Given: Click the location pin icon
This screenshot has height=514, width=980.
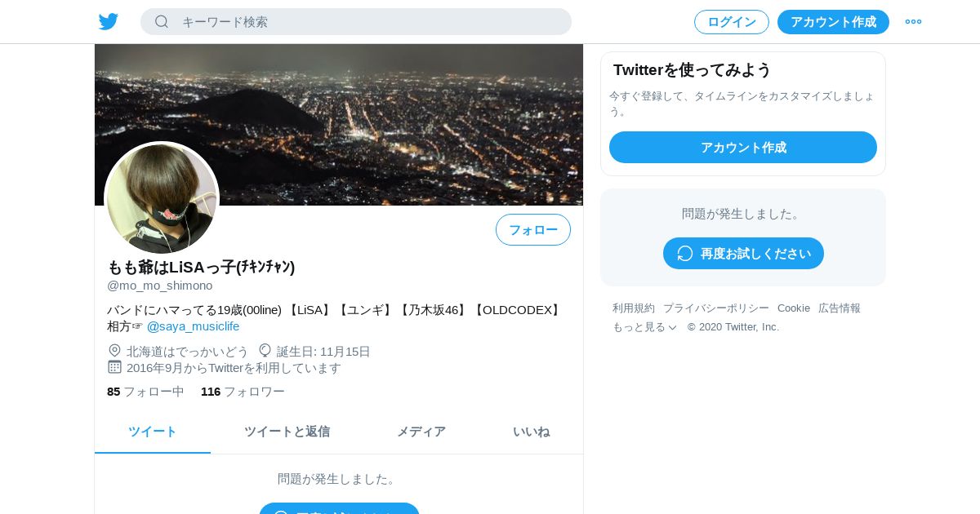Looking at the screenshot, I should coord(114,351).
